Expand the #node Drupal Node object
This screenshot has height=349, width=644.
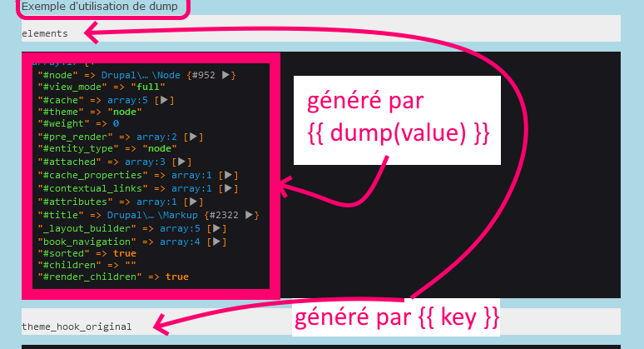225,75
